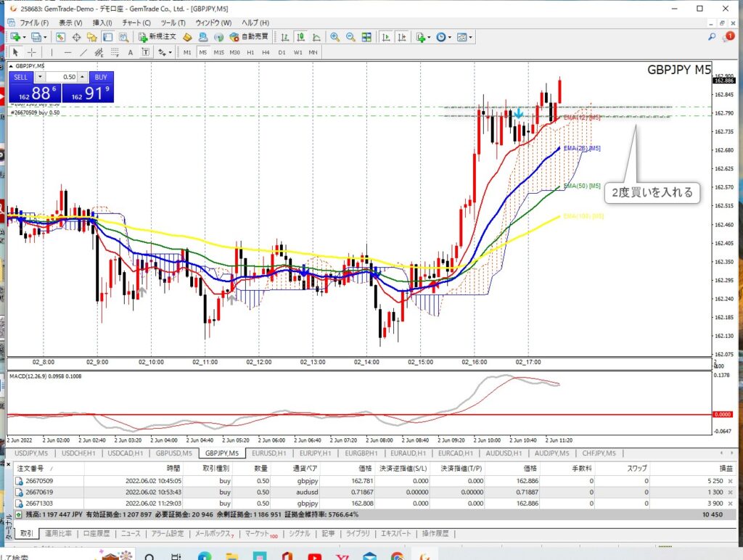Switch to M1 timeframe

point(187,52)
